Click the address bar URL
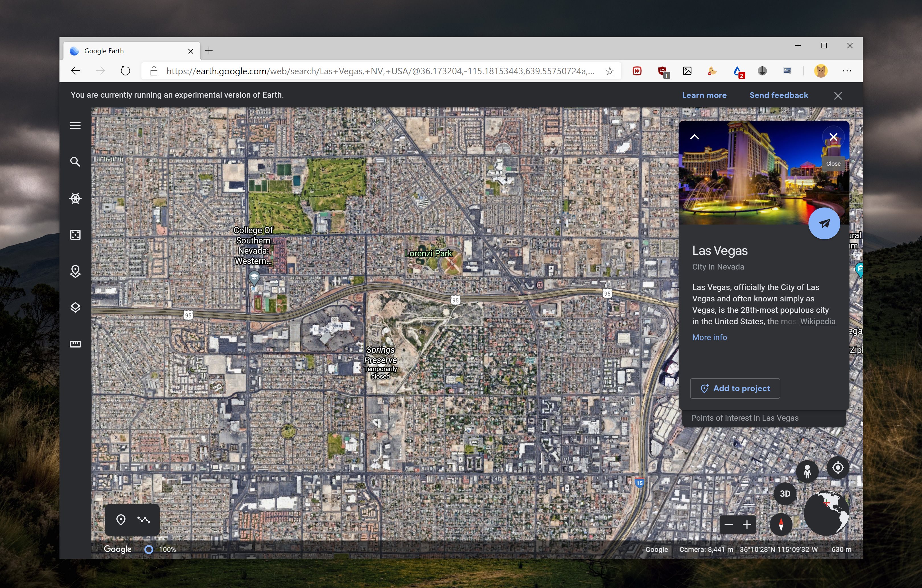Viewport: 922px width, 588px height. (380, 71)
